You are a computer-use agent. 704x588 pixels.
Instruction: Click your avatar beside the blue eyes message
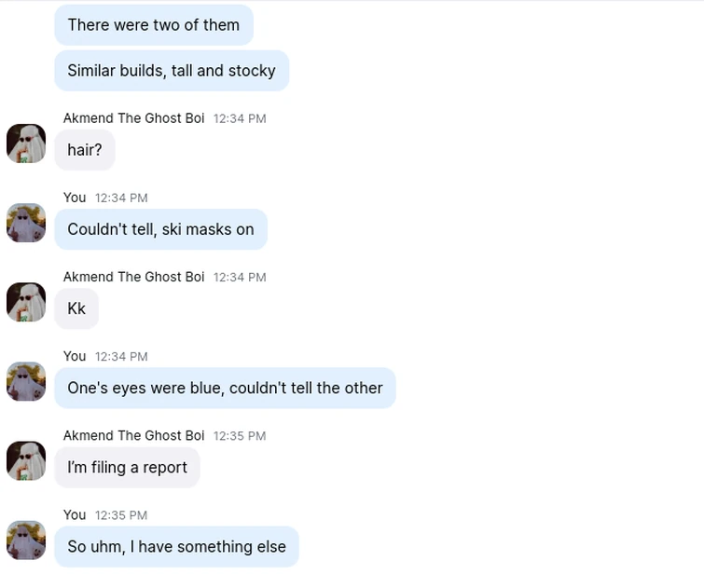pos(26,381)
